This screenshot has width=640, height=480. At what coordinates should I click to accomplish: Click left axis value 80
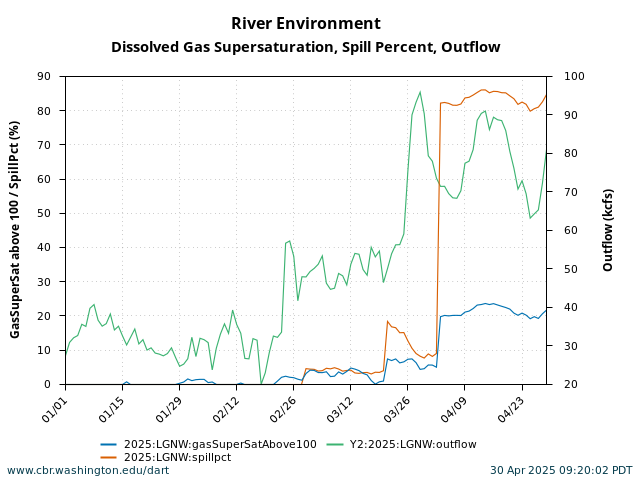[44, 111]
